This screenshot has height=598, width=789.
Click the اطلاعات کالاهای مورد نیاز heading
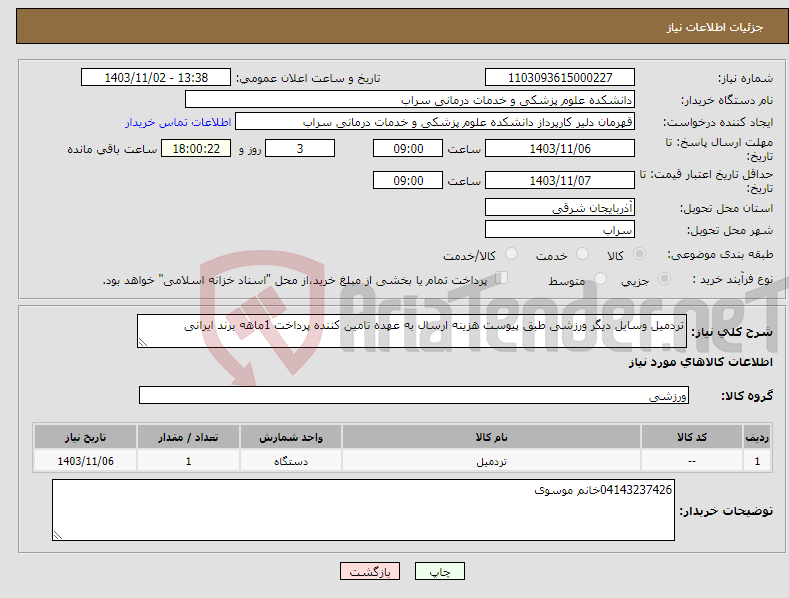tap(700, 362)
